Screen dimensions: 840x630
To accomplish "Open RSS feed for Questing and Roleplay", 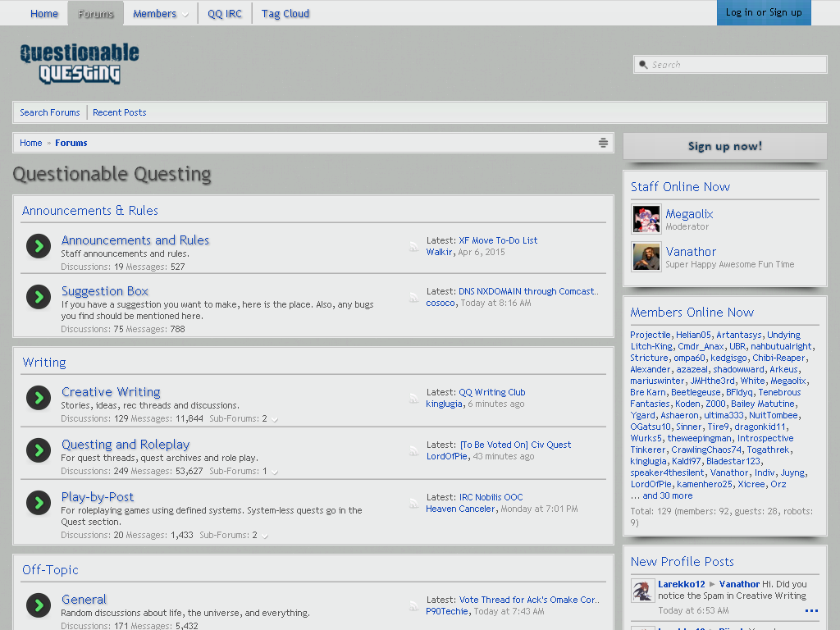I will point(413,450).
